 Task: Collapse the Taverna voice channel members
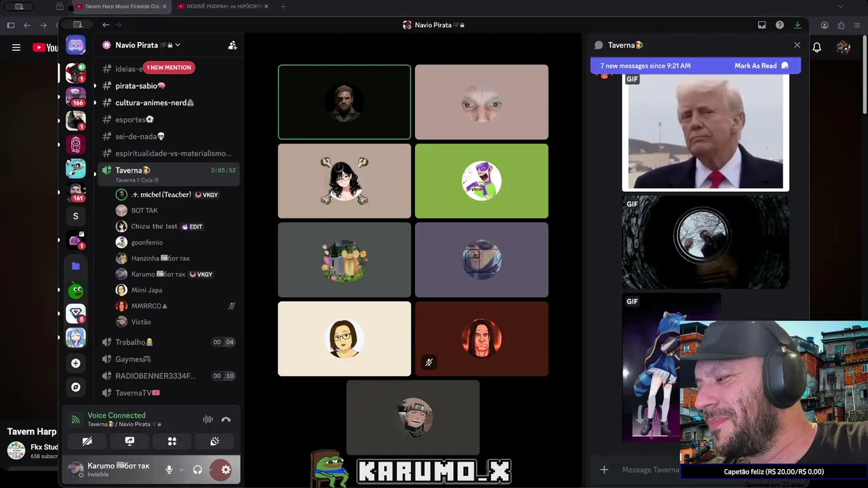95,174
